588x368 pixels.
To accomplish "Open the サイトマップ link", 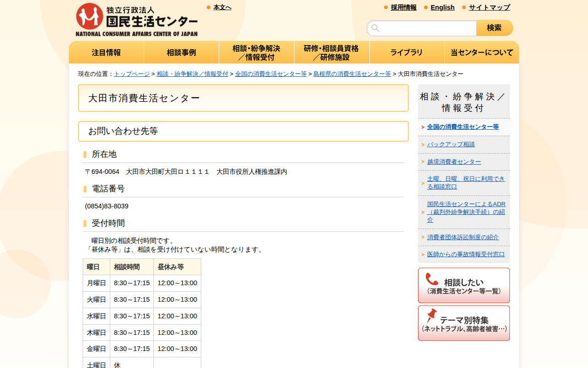I will 489,7.
